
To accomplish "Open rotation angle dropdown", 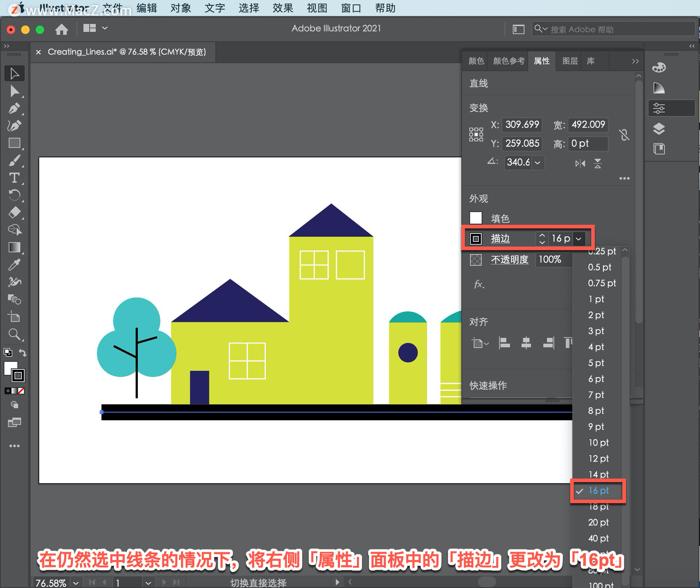I will coord(538,162).
